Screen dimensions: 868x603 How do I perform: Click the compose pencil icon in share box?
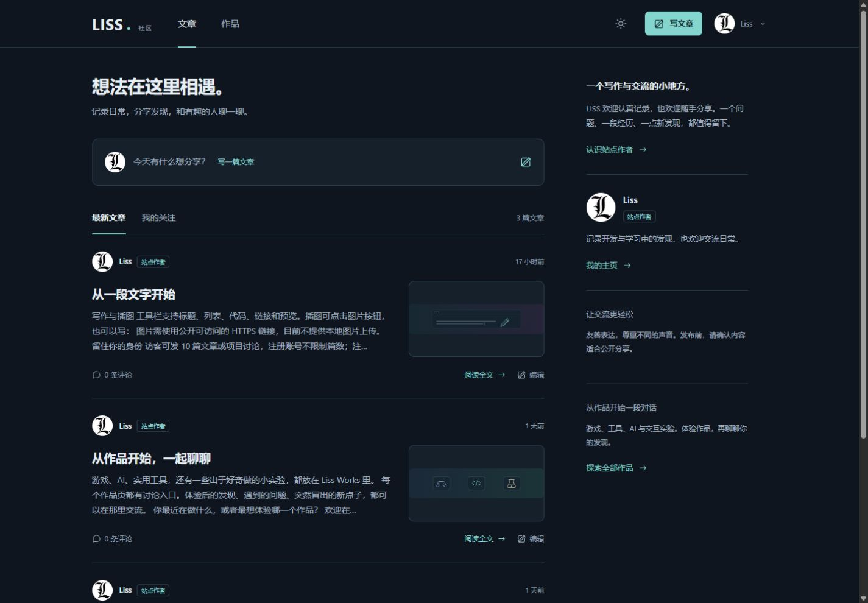(526, 162)
